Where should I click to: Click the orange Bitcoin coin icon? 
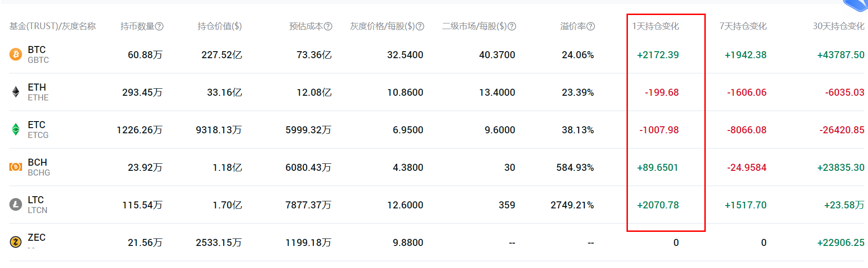16,54
